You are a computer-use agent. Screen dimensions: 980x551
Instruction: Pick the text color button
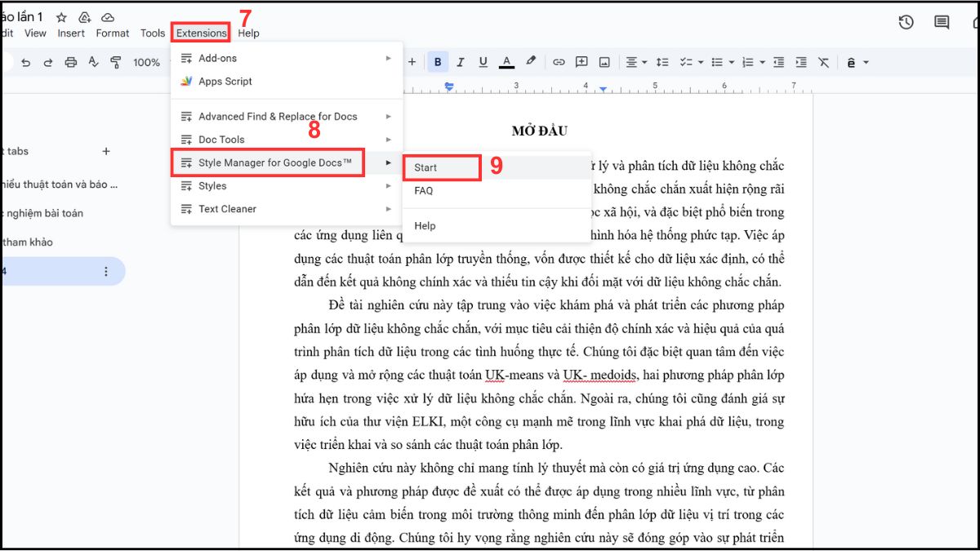[x=506, y=62]
